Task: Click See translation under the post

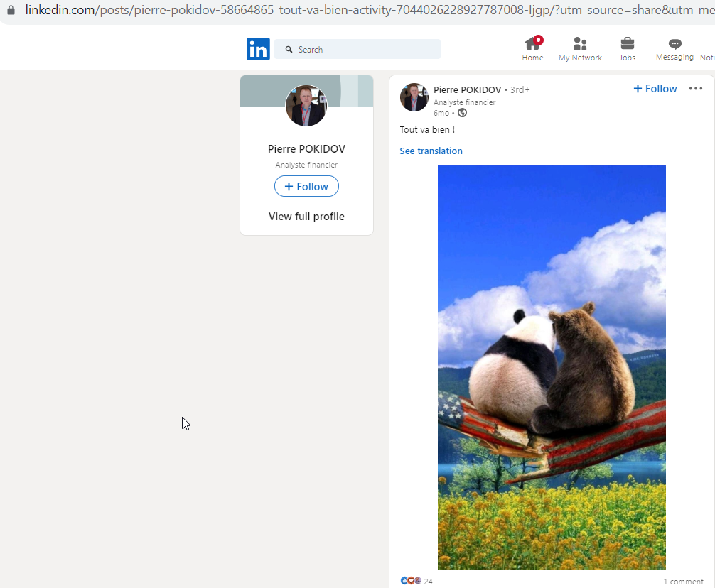Action: click(431, 151)
